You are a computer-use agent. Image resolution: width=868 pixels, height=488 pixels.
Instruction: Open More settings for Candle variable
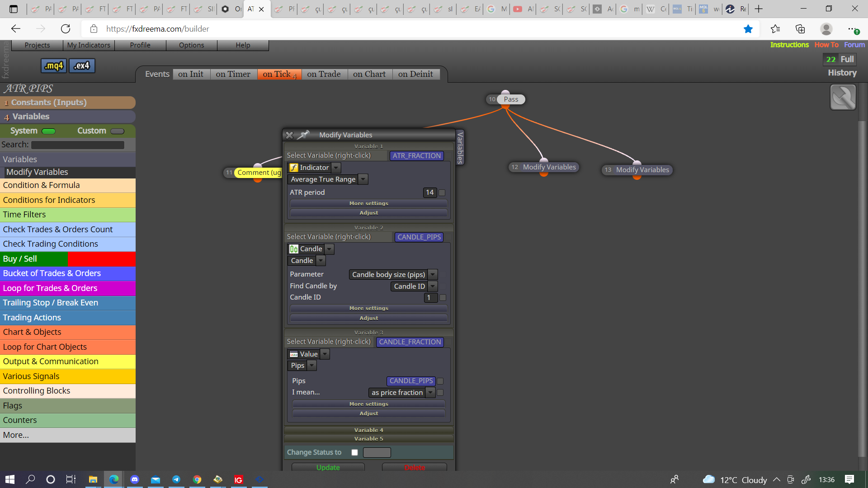click(x=369, y=308)
